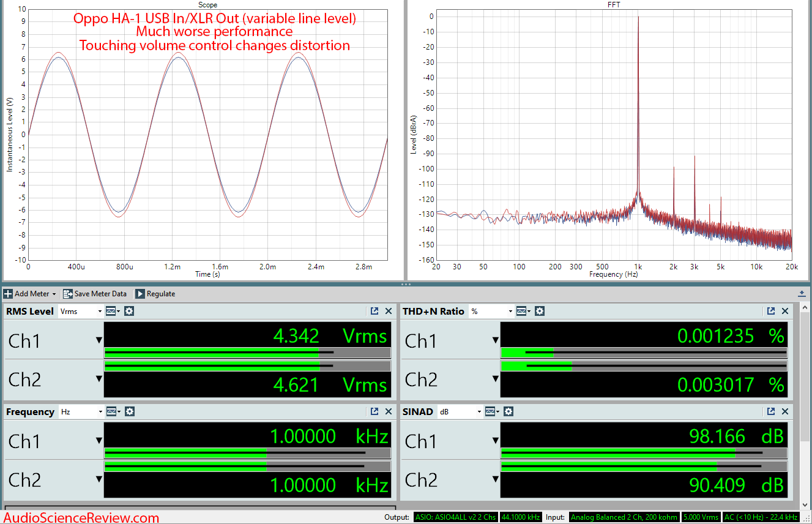Click the Regulate label
The image size is (812, 524).
(161, 294)
